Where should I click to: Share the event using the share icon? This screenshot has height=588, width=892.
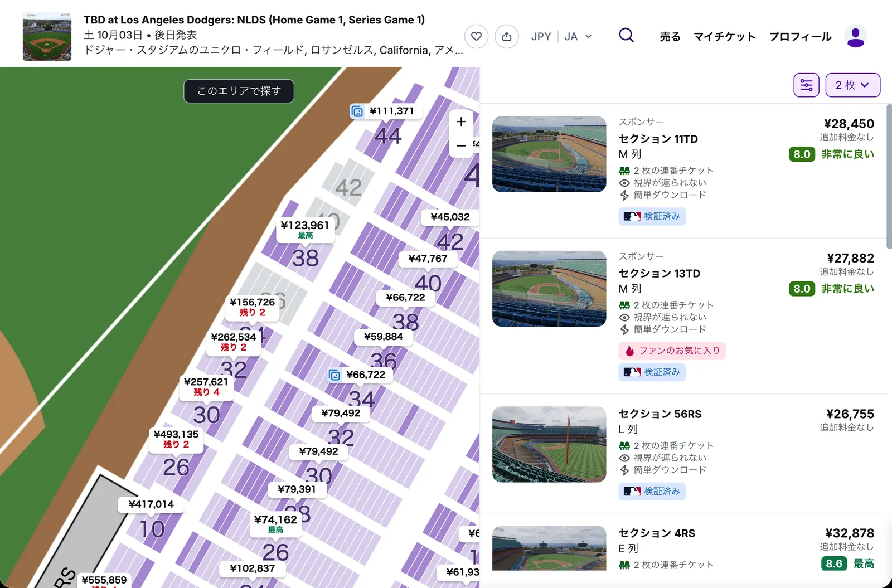click(x=507, y=37)
